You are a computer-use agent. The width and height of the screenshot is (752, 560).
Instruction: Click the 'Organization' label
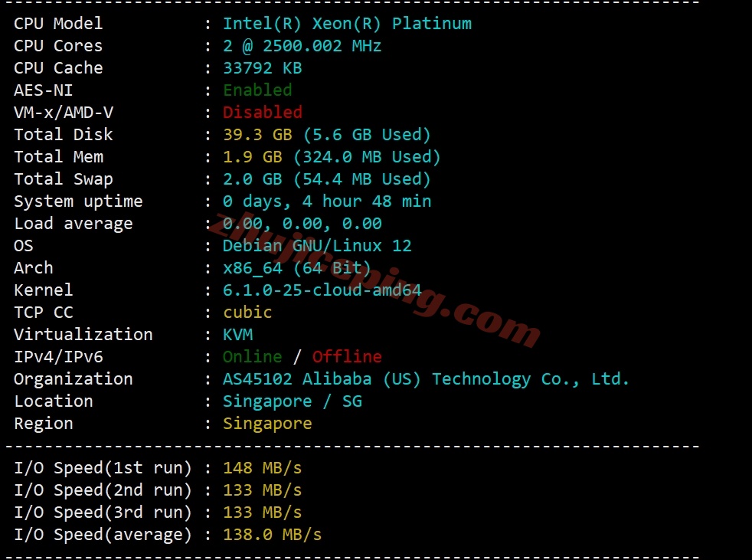(73, 379)
